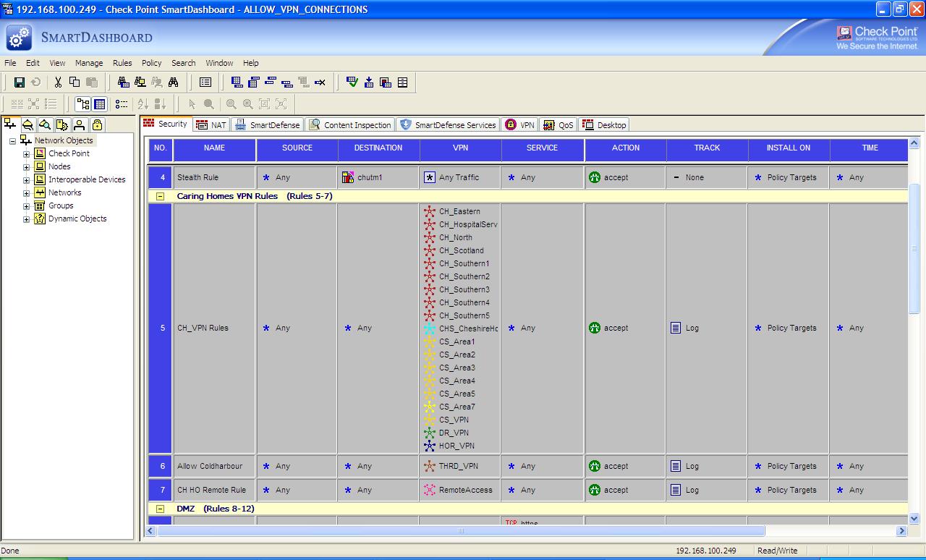926x560 pixels.
Task: Switch to the Desktop tab
Action: (603, 125)
